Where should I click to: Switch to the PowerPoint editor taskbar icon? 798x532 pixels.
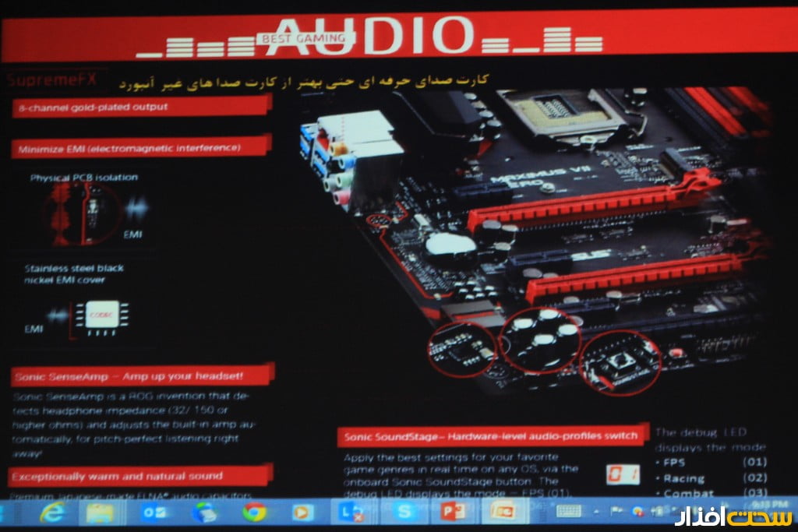(x=453, y=513)
